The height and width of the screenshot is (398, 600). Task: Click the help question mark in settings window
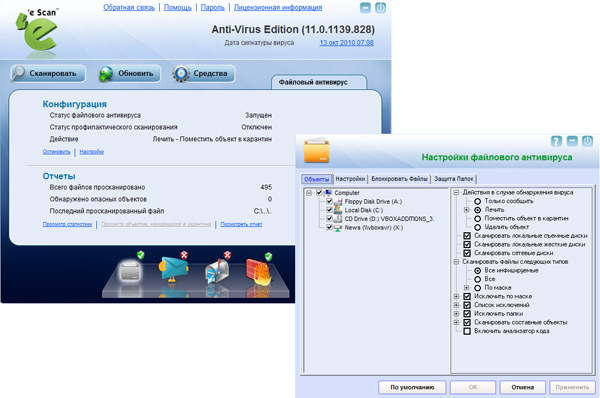click(556, 141)
